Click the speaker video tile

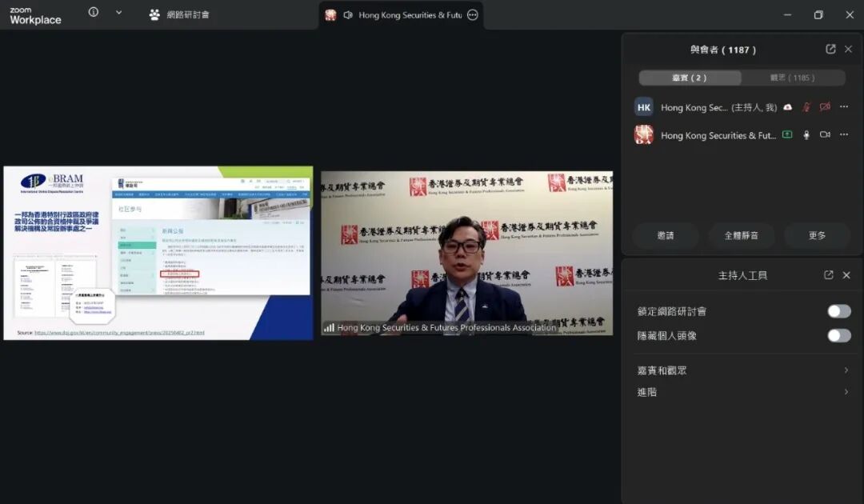tap(466, 253)
